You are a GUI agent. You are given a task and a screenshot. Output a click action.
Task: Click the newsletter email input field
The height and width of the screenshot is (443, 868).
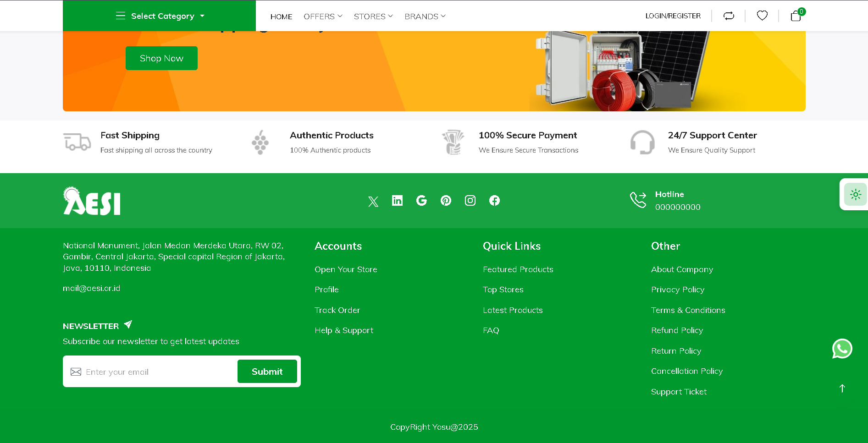pyautogui.click(x=156, y=372)
